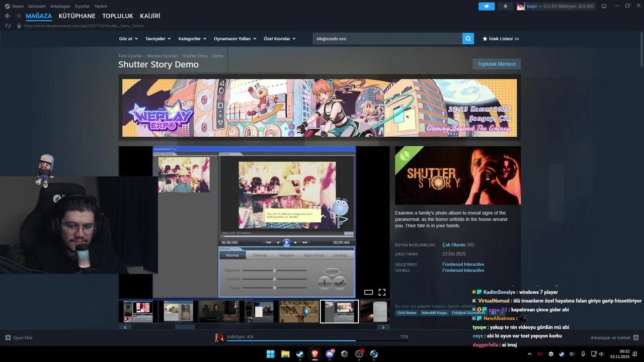Expand the Kategoriler dropdown
Viewport: 644px width, 362px height.
point(192,39)
